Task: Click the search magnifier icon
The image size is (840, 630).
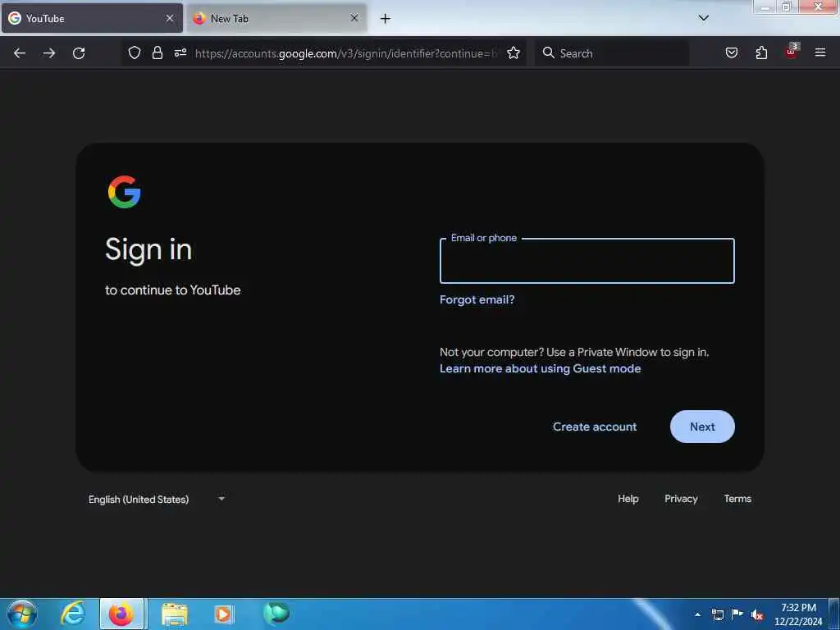Action: (x=548, y=52)
